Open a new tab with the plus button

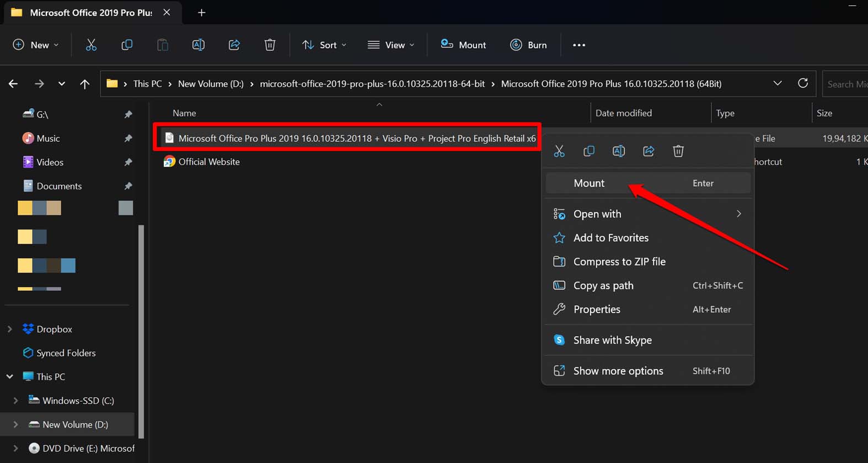click(201, 12)
